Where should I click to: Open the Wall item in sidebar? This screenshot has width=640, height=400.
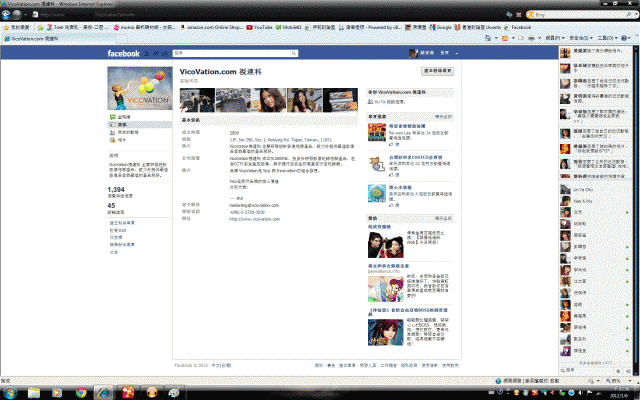click(124, 117)
